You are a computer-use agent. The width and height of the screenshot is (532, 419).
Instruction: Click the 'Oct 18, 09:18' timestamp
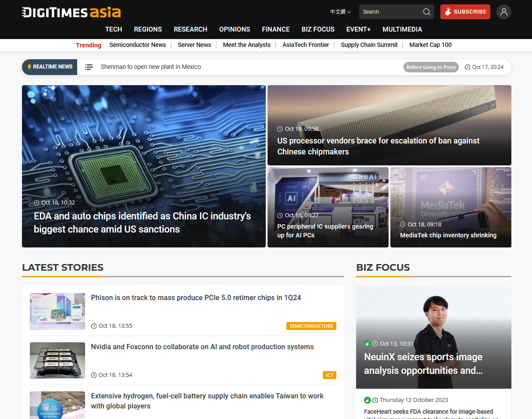pyautogui.click(x=425, y=224)
